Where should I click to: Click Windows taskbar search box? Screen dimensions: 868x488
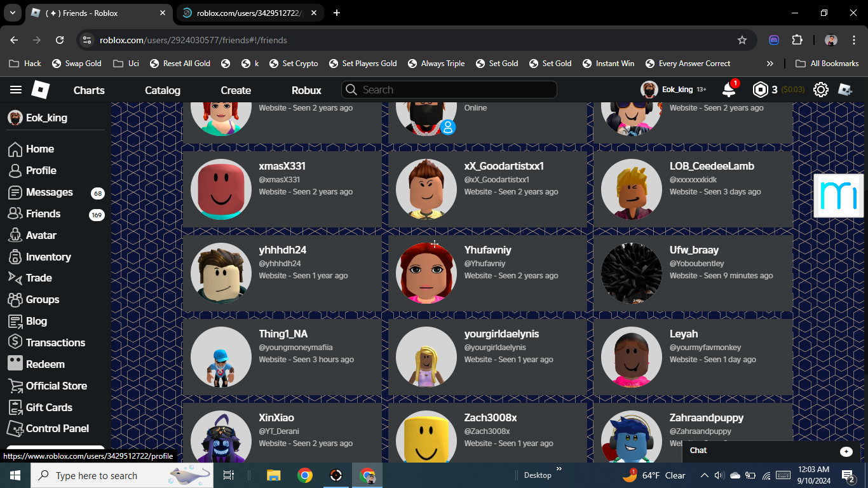[123, 475]
